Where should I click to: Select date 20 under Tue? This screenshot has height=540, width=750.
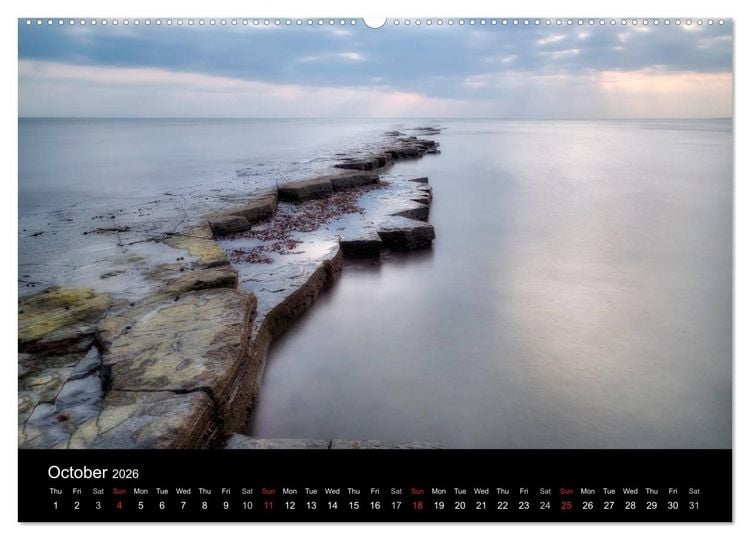click(x=460, y=506)
